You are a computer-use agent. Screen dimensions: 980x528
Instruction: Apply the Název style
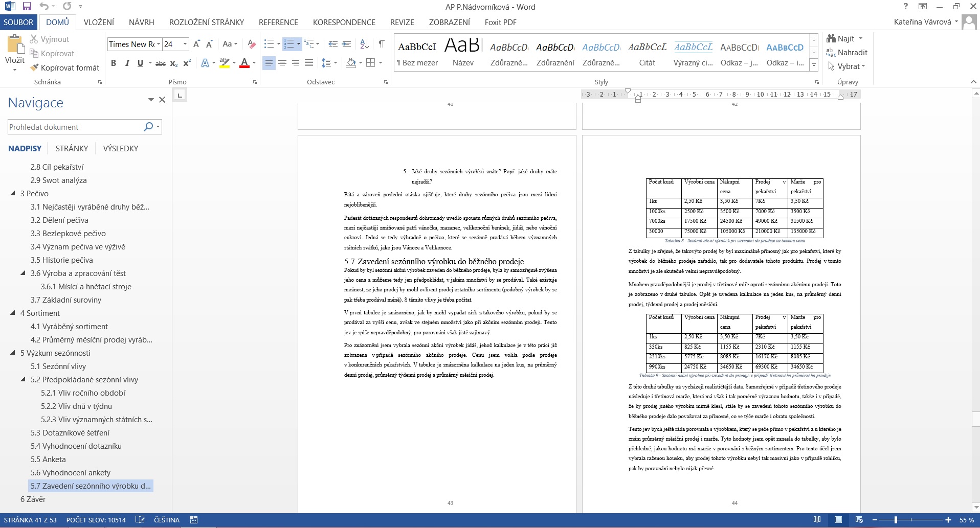[463, 52]
